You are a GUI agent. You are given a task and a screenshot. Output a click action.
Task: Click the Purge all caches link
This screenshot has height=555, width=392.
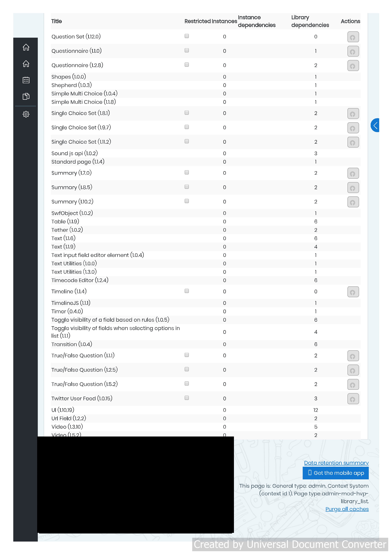(347, 509)
